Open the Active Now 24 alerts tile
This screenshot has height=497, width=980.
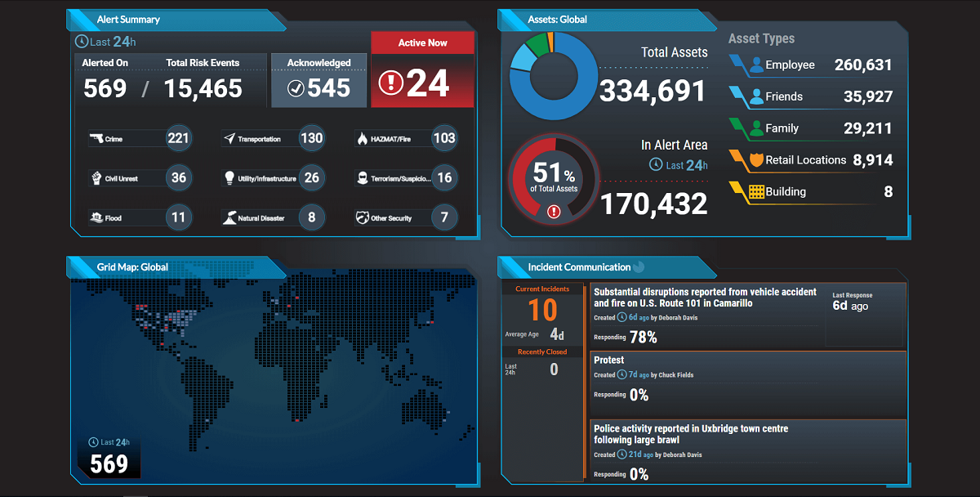click(422, 81)
